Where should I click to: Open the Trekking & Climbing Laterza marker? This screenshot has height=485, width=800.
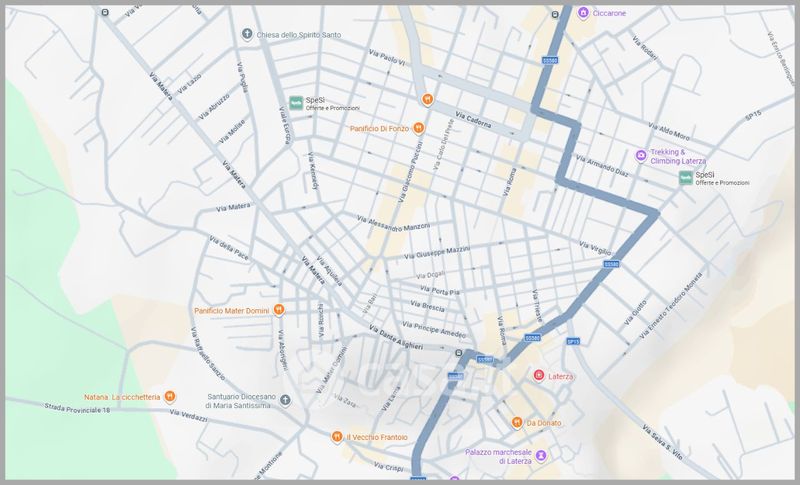point(641,155)
